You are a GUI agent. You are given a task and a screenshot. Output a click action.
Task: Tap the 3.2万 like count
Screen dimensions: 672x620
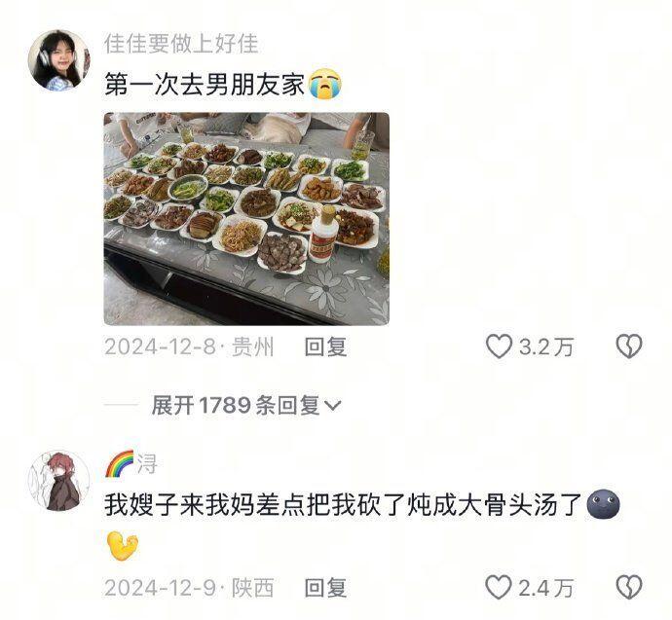point(546,346)
